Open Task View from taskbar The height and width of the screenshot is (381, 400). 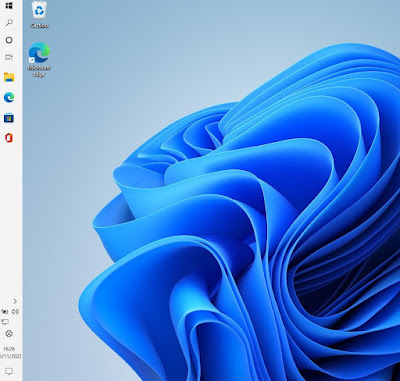[x=9, y=57]
